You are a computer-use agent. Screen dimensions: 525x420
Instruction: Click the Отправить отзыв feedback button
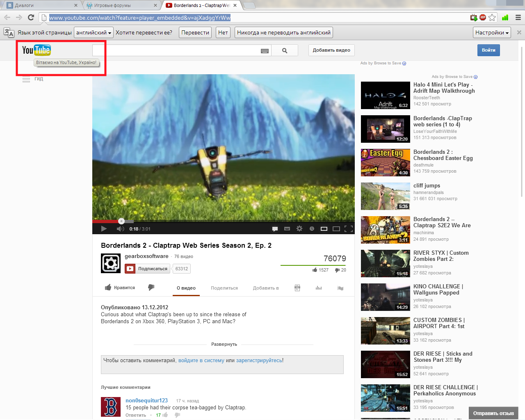point(493,413)
